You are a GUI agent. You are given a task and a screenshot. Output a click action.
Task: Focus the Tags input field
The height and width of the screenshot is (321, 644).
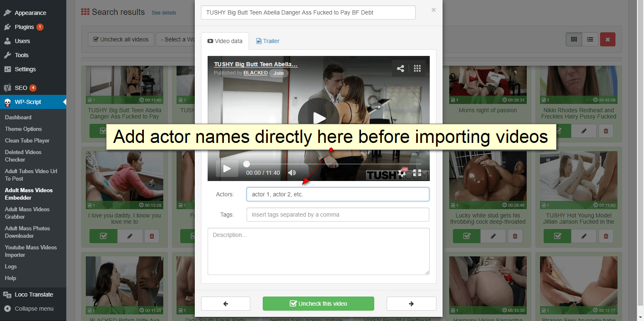pos(338,215)
